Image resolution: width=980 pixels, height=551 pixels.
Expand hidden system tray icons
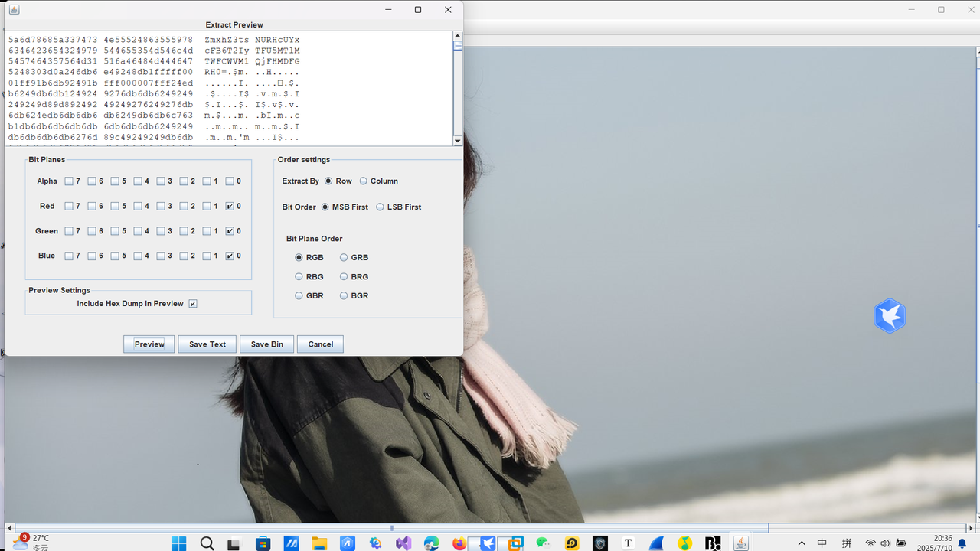pos(802,543)
